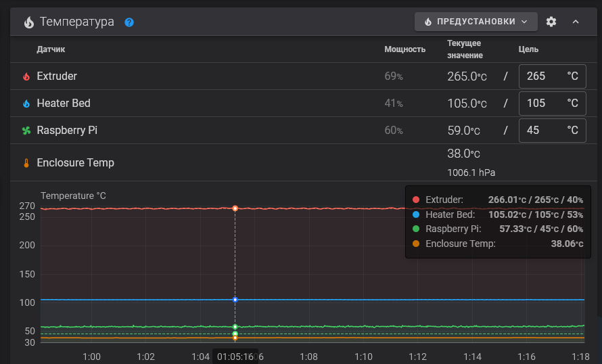Open the Предустановки presets dropdown
The height and width of the screenshot is (364, 602).
coord(476,22)
